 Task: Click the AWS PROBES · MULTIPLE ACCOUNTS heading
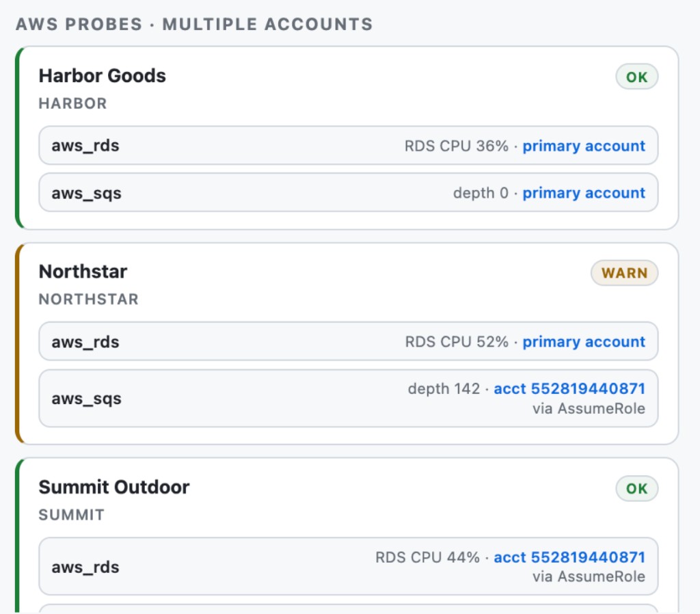point(194,24)
